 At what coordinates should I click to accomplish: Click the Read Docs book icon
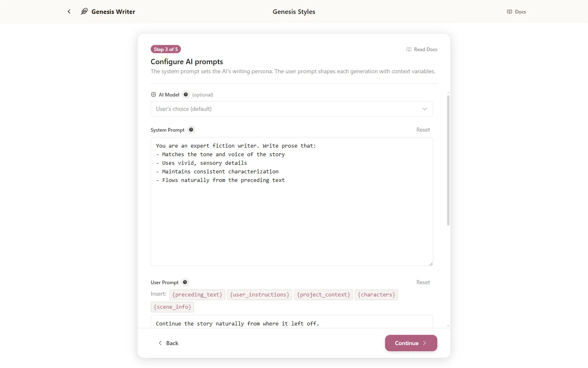tap(408, 49)
